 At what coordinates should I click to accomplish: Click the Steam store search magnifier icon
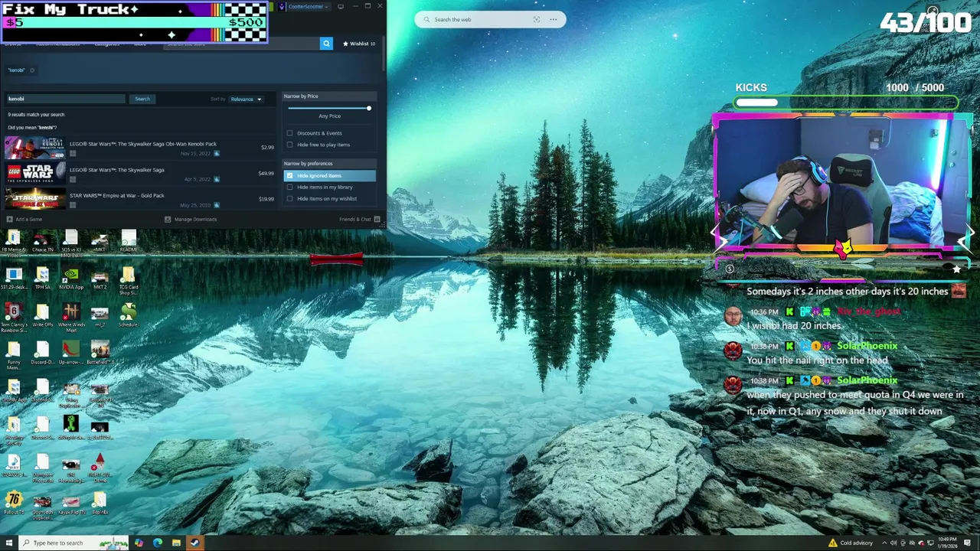[326, 44]
